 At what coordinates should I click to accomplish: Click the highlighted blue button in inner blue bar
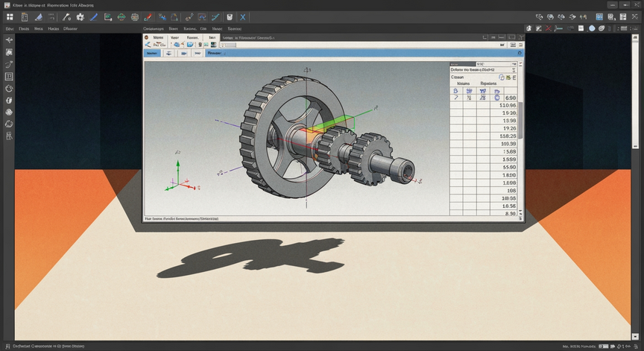(152, 54)
